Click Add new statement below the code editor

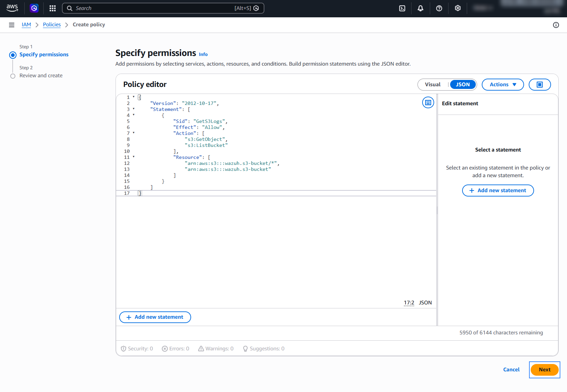click(155, 317)
